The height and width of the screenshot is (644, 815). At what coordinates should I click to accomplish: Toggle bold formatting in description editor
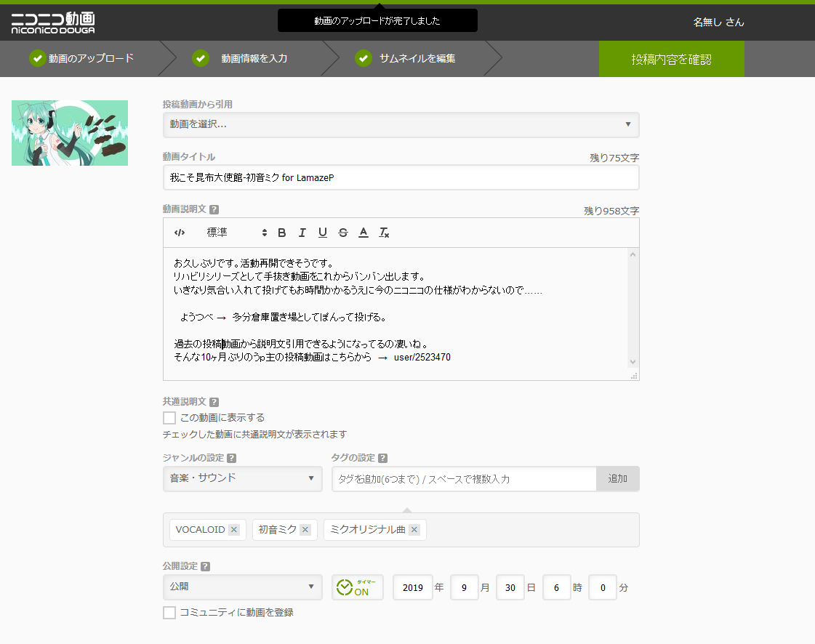[282, 233]
